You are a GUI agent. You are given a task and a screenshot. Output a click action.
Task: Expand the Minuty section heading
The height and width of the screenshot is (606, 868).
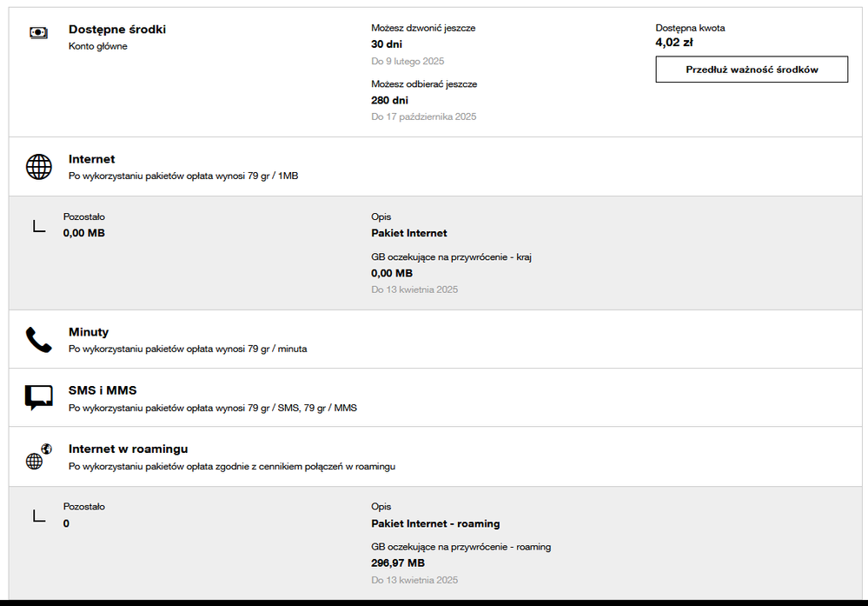coord(89,332)
